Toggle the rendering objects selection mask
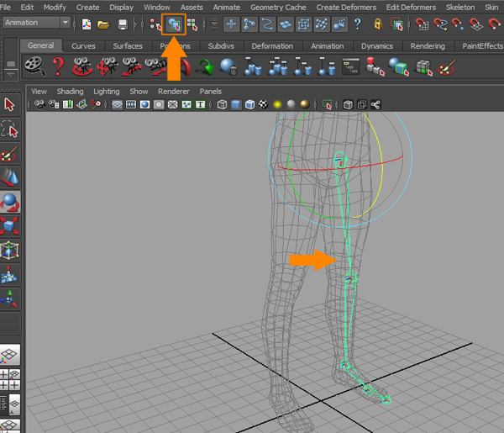This screenshot has height=433, width=504. [x=339, y=24]
